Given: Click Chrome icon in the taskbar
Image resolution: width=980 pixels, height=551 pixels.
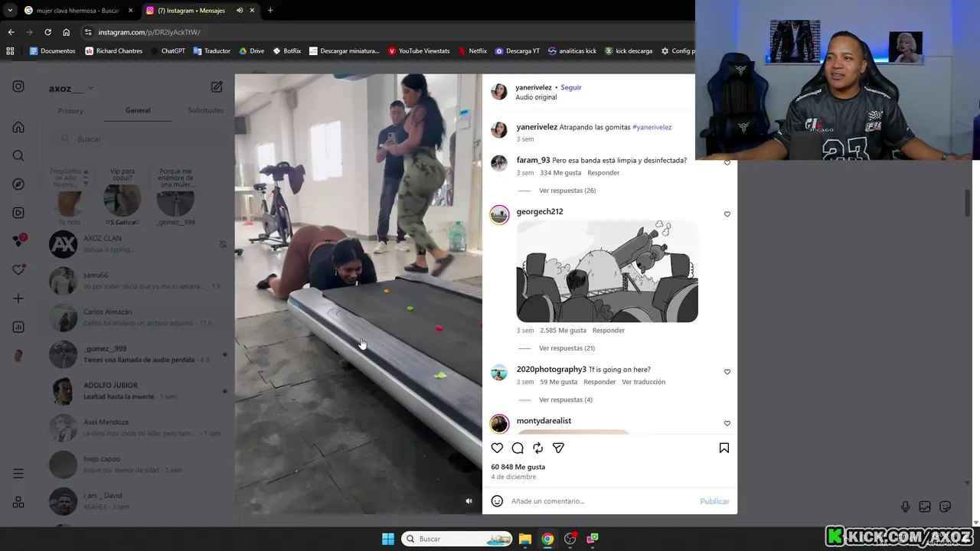Looking at the screenshot, I should pos(547,539).
